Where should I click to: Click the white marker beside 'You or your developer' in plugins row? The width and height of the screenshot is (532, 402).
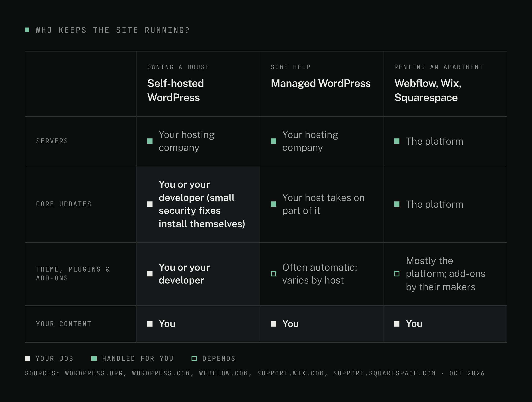click(150, 274)
